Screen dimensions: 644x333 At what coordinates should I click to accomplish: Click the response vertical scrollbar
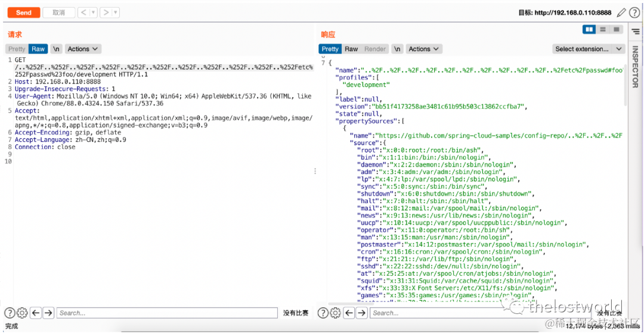point(626,85)
